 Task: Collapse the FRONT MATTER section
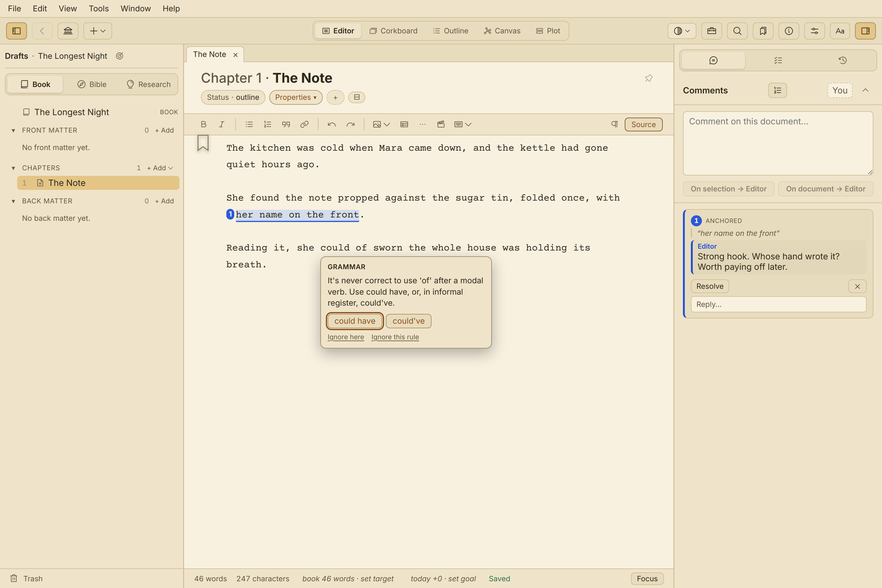point(13,130)
